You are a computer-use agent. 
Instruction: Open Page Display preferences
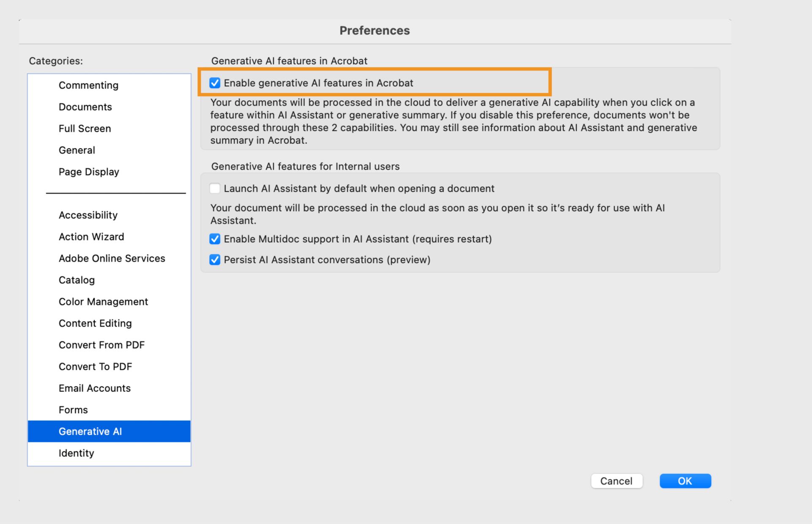pyautogui.click(x=89, y=172)
